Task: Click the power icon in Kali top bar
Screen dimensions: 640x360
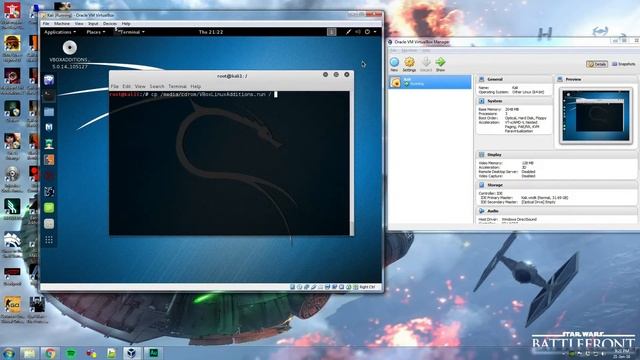Action: tap(367, 32)
